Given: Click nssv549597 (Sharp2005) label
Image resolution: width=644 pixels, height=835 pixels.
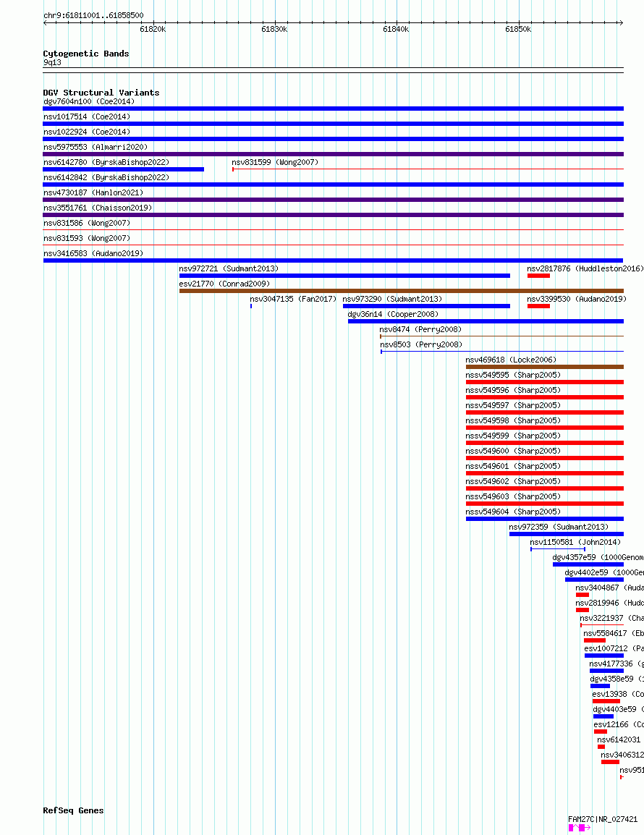Looking at the screenshot, I should click(513, 405).
